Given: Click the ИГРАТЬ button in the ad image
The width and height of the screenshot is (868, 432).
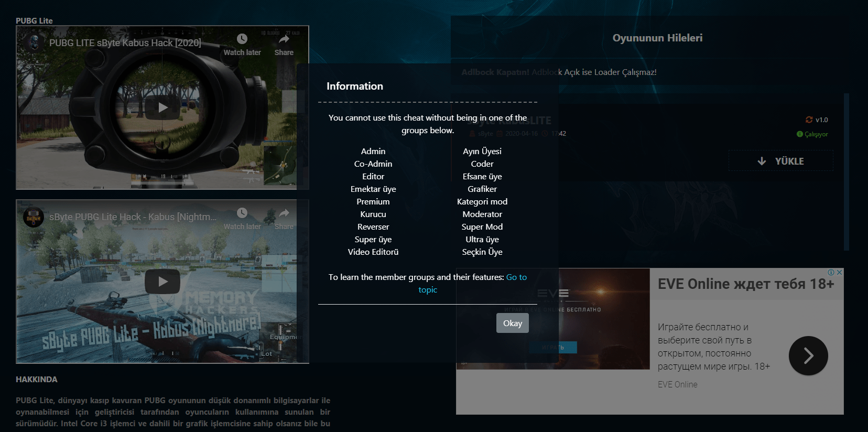Looking at the screenshot, I should (553, 347).
